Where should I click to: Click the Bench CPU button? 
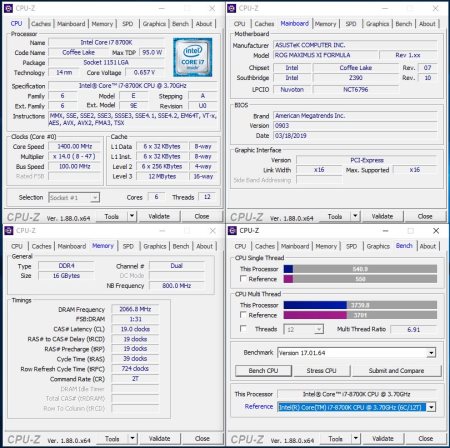point(263,371)
